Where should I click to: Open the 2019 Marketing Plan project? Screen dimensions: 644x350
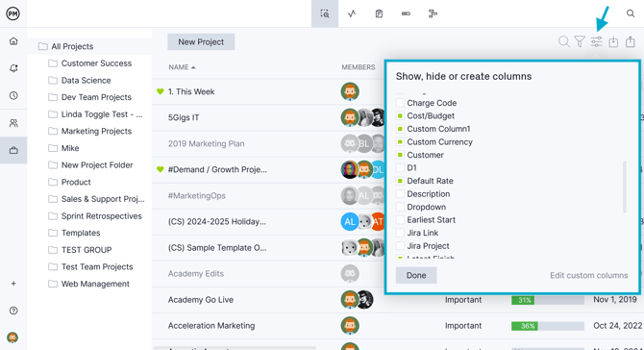[x=207, y=144]
